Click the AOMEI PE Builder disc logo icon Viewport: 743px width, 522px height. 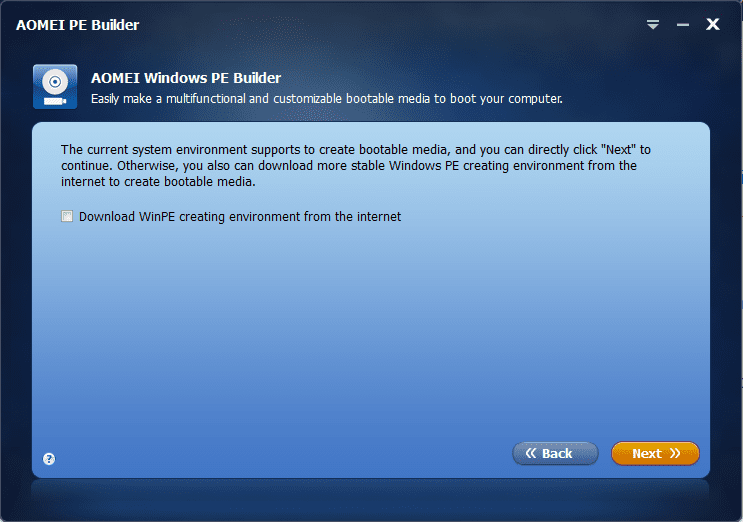point(55,87)
